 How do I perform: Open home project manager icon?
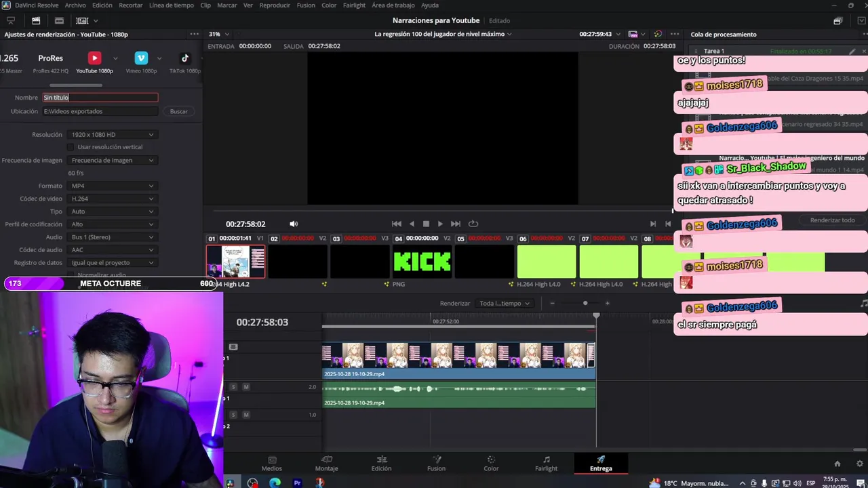[837, 464]
